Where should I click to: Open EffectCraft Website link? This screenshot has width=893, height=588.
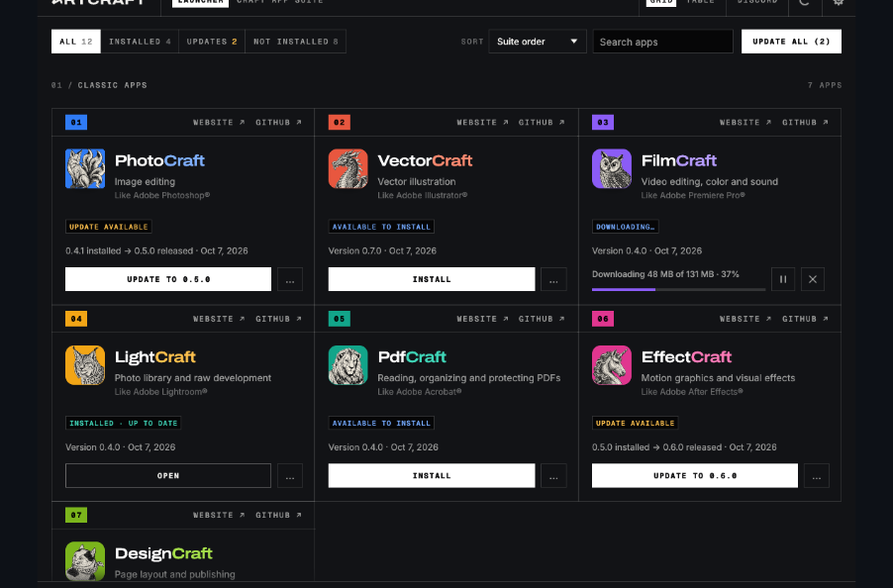pyautogui.click(x=745, y=319)
